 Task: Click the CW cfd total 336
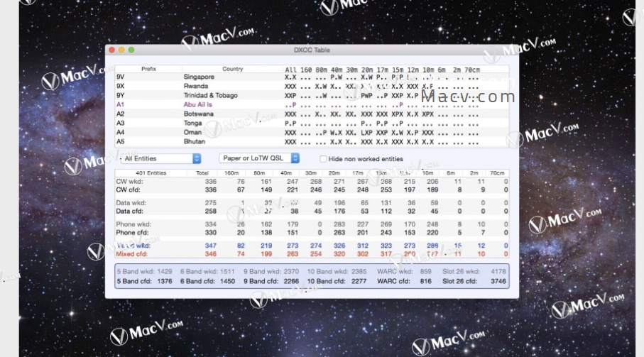point(211,190)
